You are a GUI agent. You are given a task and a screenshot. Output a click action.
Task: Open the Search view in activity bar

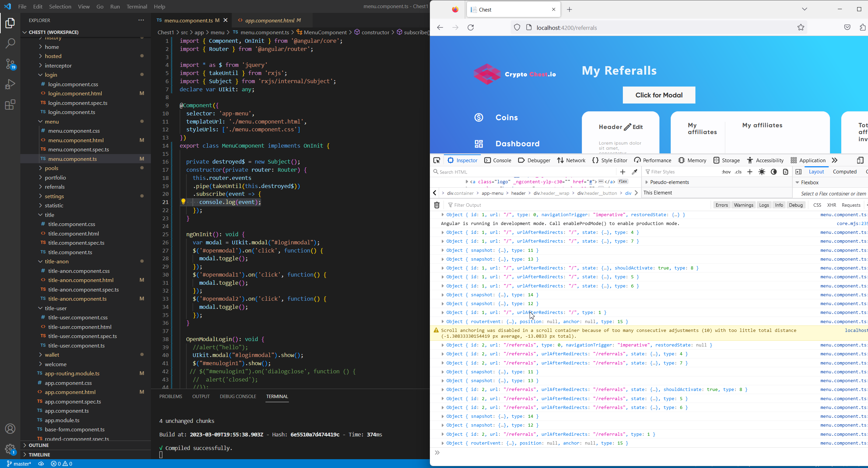(x=10, y=43)
